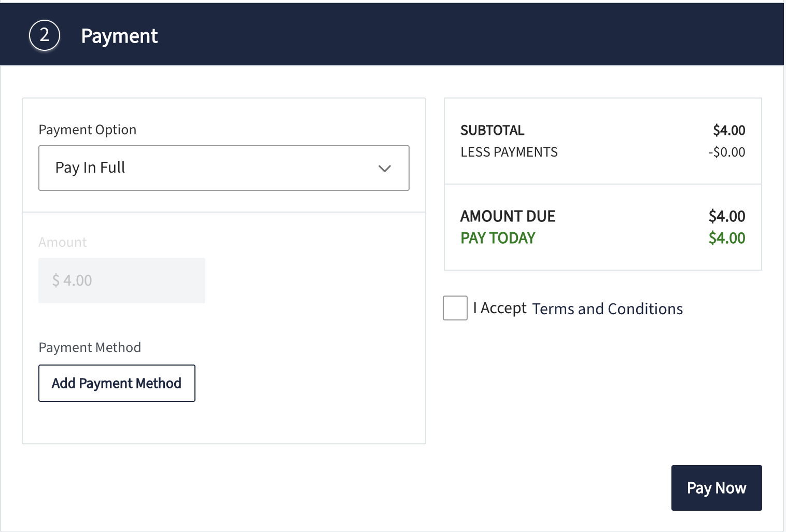This screenshot has width=786, height=532.
Task: Click the I Accept text label
Action: pyautogui.click(x=500, y=309)
